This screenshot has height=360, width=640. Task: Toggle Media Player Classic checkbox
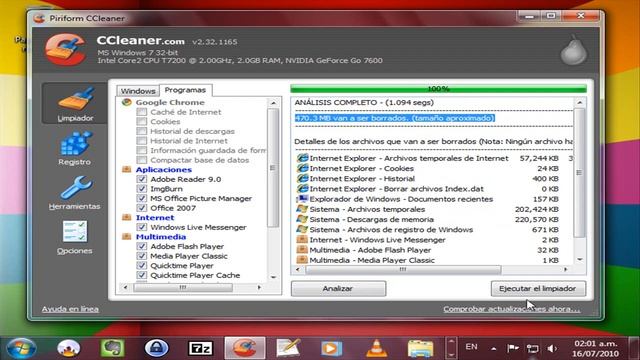(142, 256)
